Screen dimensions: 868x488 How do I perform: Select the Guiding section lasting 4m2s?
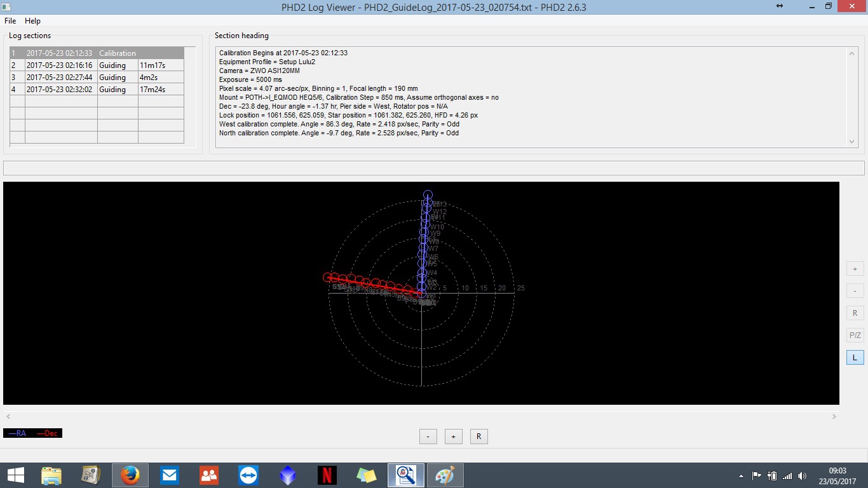(97, 78)
